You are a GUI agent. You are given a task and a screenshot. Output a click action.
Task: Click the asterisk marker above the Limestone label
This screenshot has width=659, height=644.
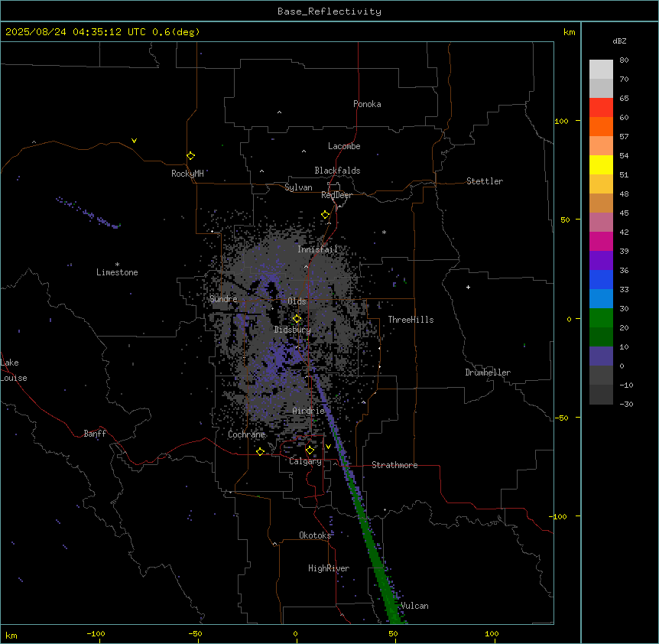tap(117, 265)
